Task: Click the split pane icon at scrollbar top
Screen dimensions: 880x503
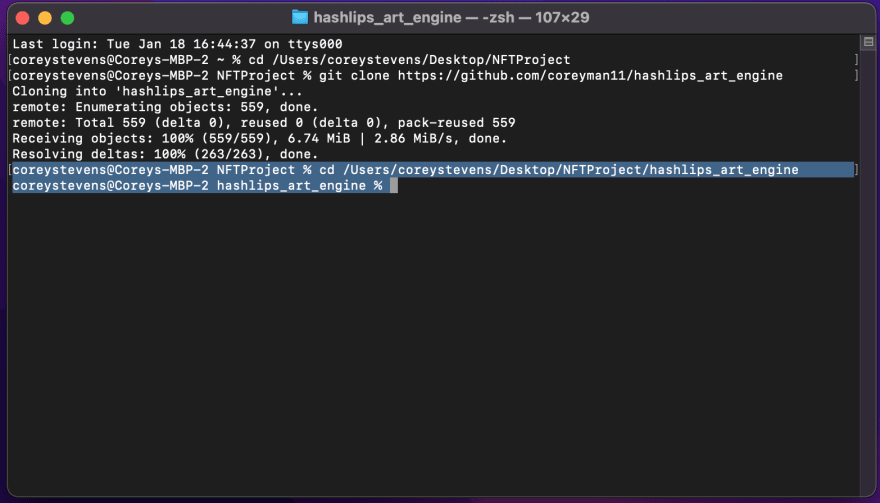Action: pyautogui.click(x=868, y=42)
